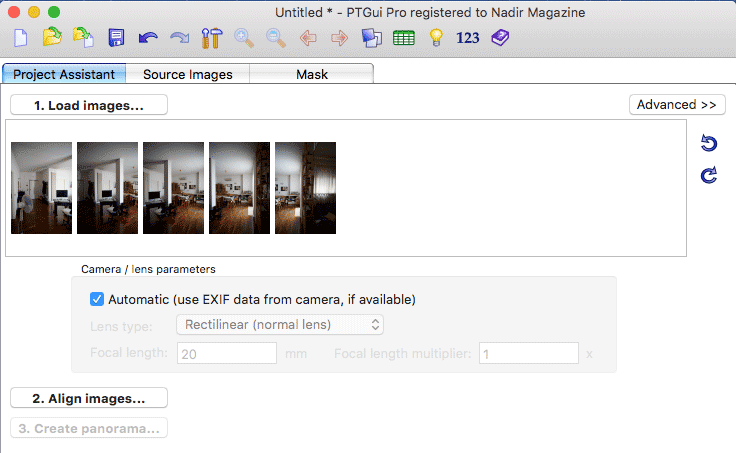
Task: Switch to the Project Assistant tab
Action: (64, 74)
